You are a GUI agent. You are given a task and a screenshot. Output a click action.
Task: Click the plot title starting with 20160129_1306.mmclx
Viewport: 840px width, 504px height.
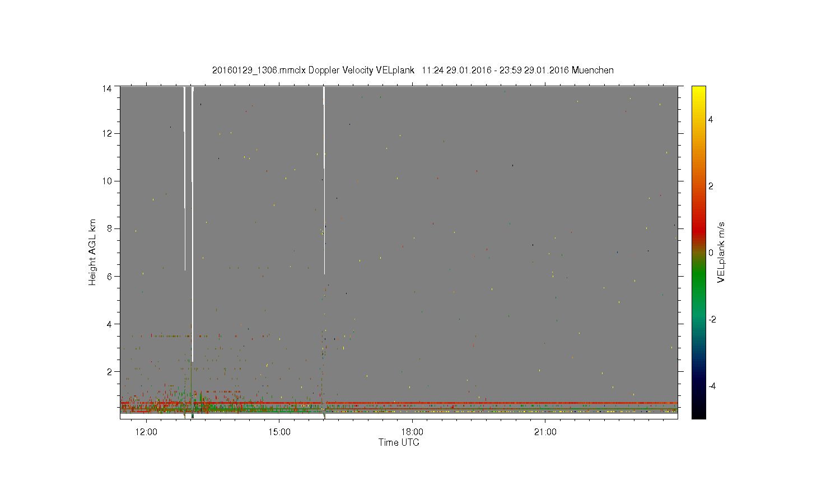pyautogui.click(x=413, y=71)
